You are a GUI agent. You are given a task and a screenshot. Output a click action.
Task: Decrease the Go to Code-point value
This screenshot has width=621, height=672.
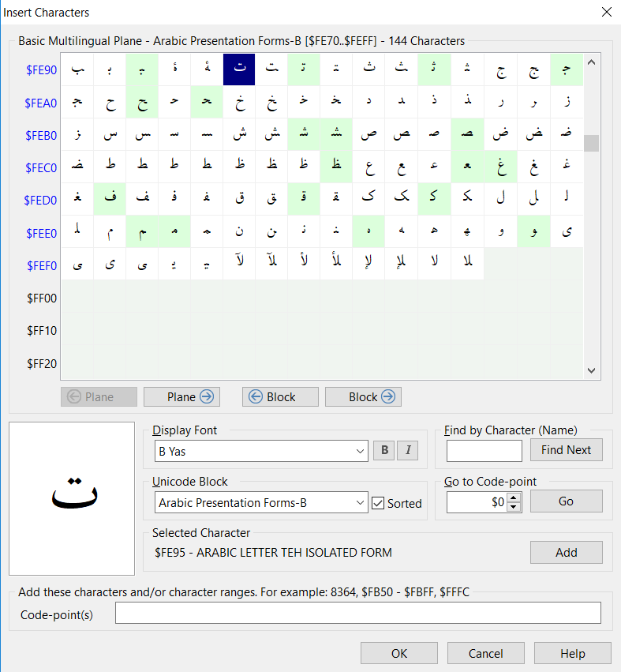514,507
